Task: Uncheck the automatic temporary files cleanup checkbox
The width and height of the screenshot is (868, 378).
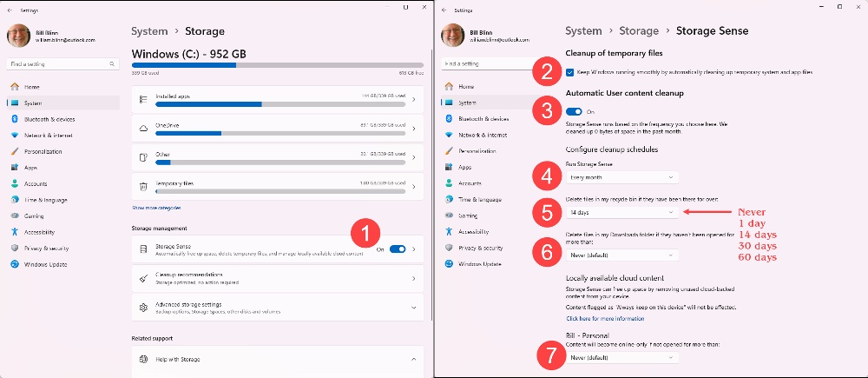Action: pos(569,73)
